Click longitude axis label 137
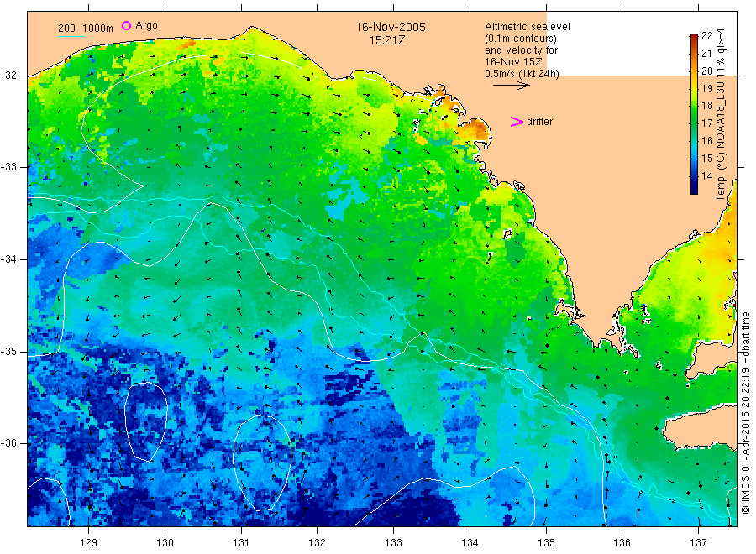This screenshot has width=756, height=554. (698, 543)
